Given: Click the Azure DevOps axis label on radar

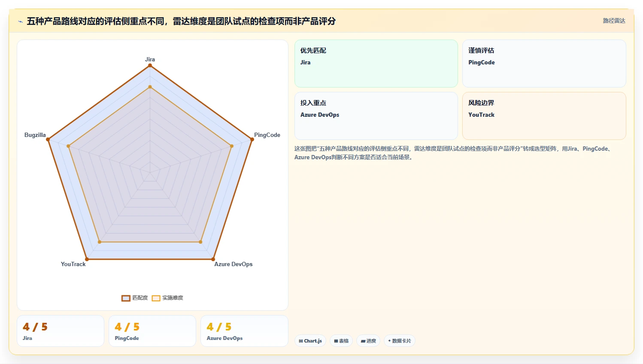Looking at the screenshot, I should click(x=234, y=264).
